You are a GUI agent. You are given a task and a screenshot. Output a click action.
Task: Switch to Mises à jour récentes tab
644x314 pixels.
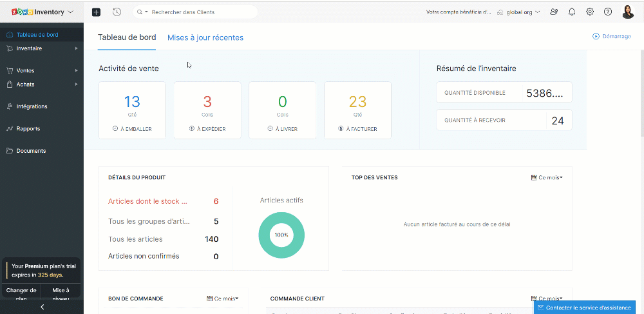point(205,38)
